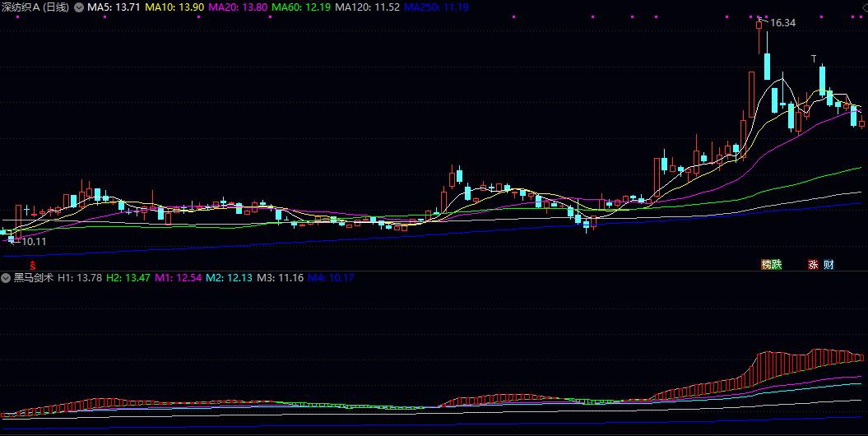Click the 黑马剑术 indicator name
The height and width of the screenshot is (436, 868).
(34, 277)
